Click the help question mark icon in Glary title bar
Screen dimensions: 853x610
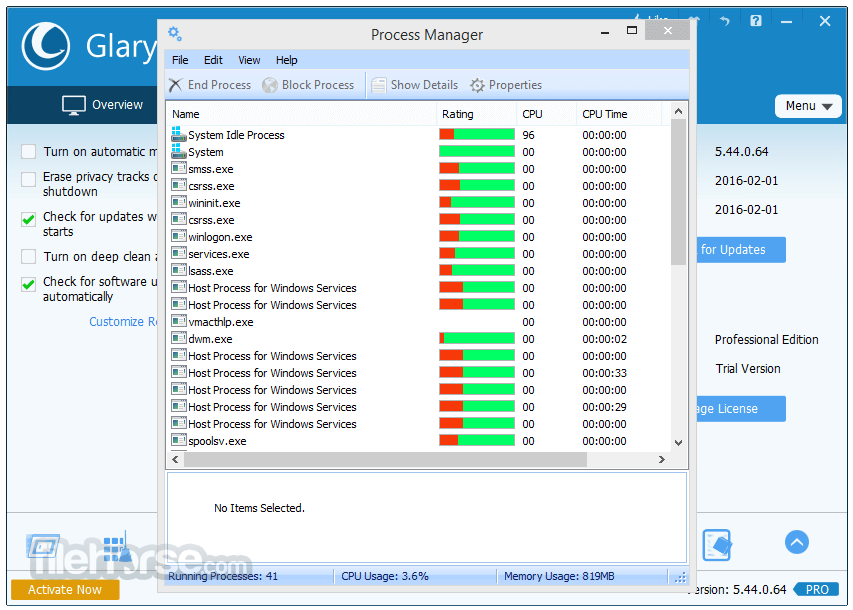[x=756, y=21]
